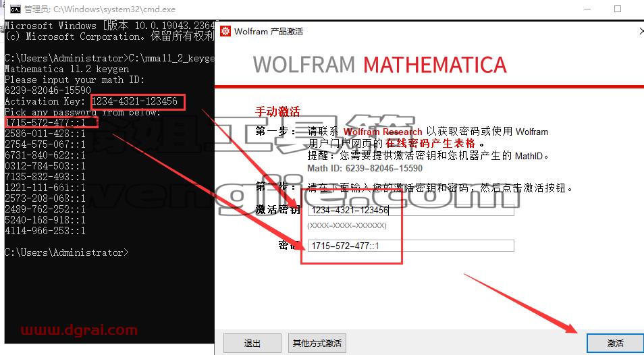644x355 pixels.
Task: Minimize the cmd.exe window
Action: [x=586, y=9]
